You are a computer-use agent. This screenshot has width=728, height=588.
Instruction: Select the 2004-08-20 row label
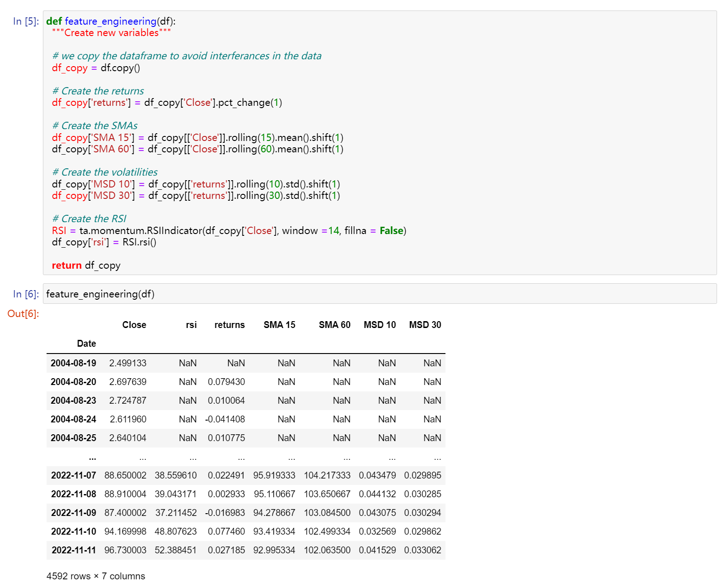coord(73,382)
